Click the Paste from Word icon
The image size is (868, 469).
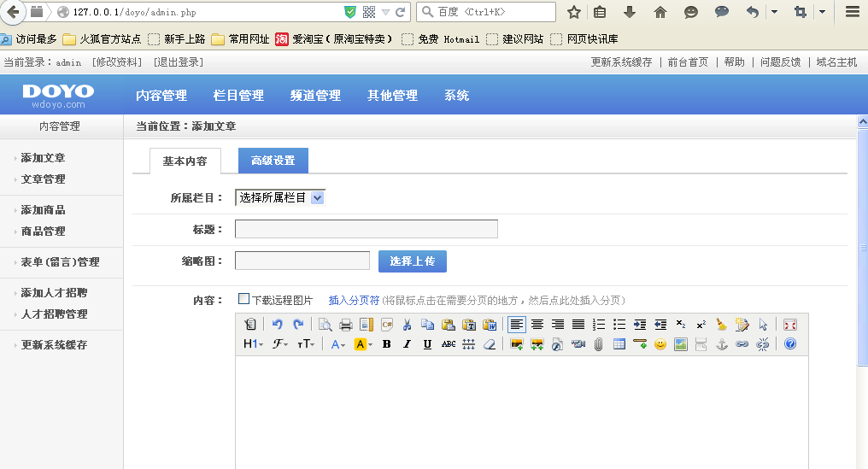tap(490, 325)
